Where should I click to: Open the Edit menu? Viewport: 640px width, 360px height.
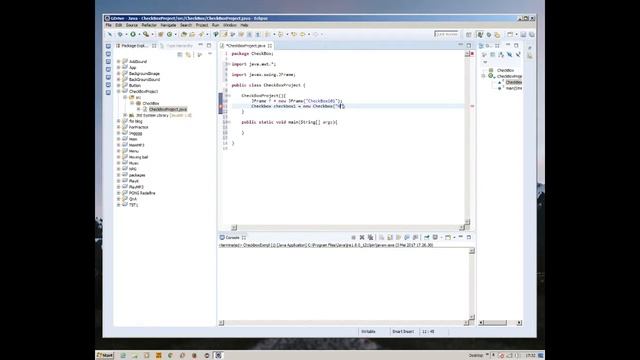coord(119,25)
